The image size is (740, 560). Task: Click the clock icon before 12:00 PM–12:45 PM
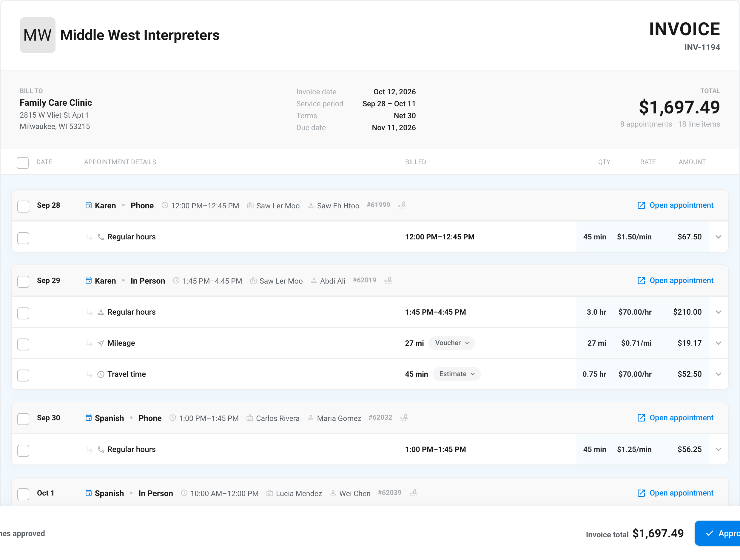(x=165, y=205)
